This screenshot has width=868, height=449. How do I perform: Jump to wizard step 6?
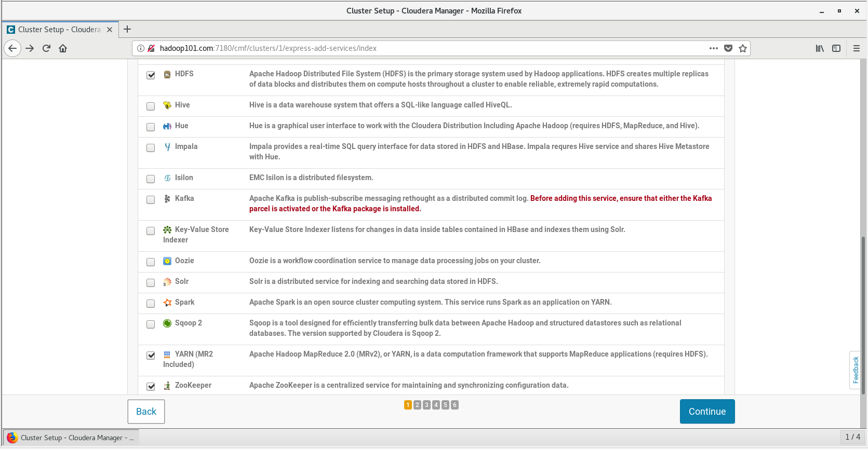(x=455, y=405)
